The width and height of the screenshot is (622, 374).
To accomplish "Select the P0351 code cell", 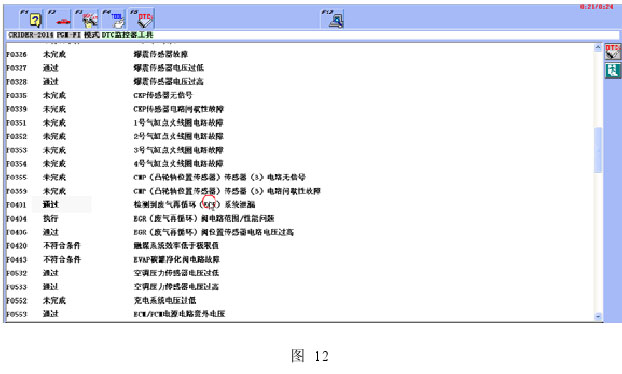I will [17, 123].
